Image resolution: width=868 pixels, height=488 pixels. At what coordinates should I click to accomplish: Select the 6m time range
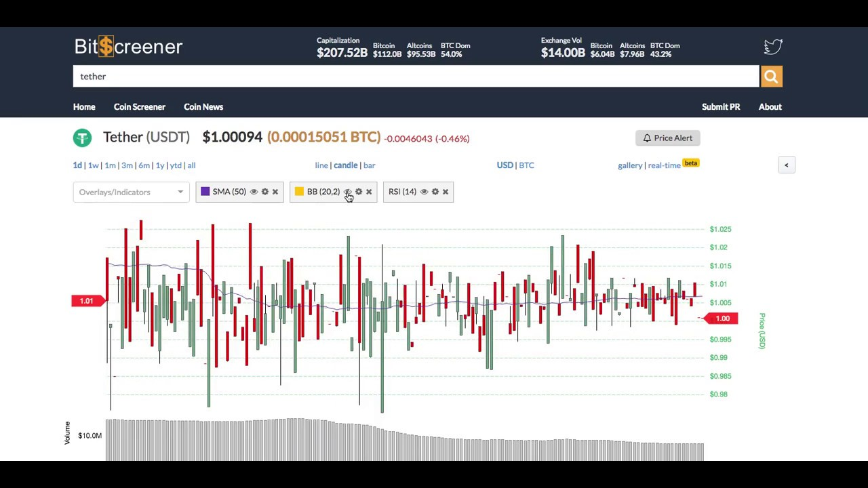[144, 165]
